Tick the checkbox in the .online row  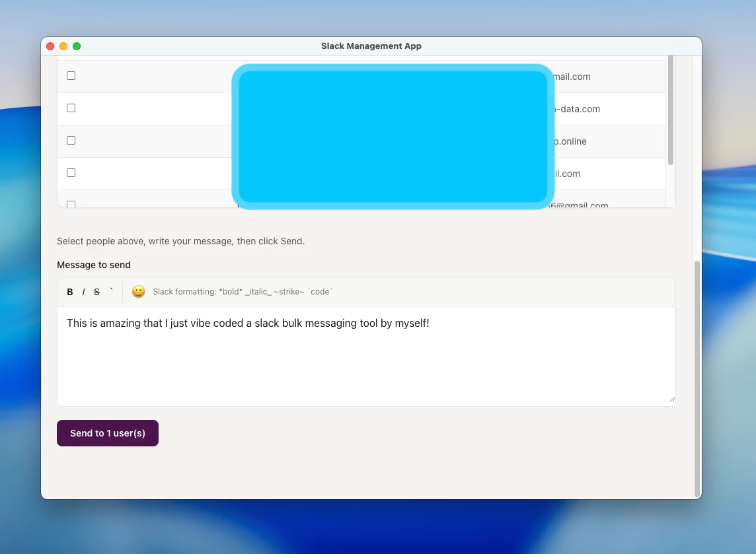point(71,140)
